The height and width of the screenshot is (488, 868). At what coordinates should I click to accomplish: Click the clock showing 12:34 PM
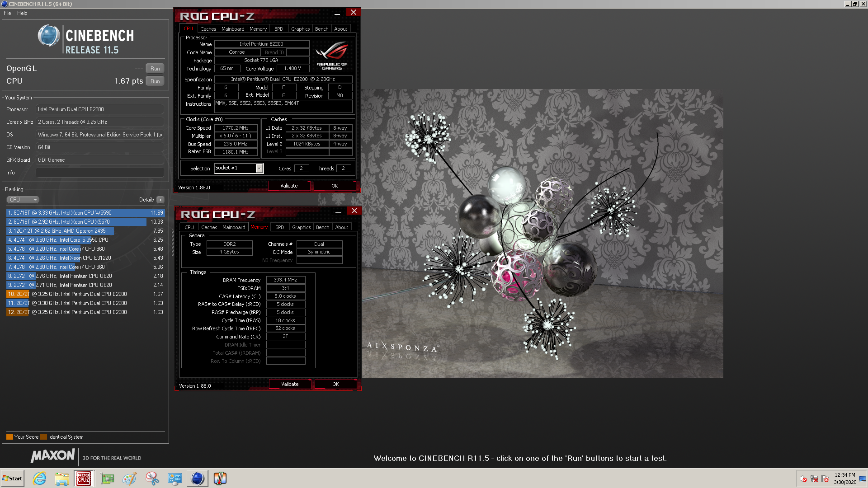click(x=844, y=475)
